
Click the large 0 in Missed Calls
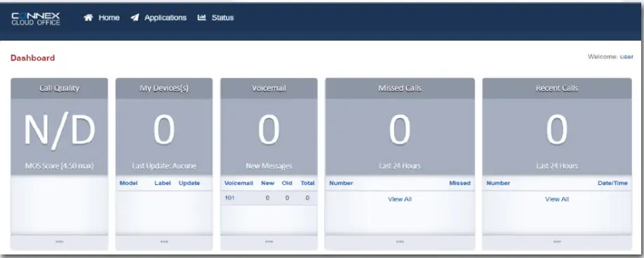[x=400, y=130]
